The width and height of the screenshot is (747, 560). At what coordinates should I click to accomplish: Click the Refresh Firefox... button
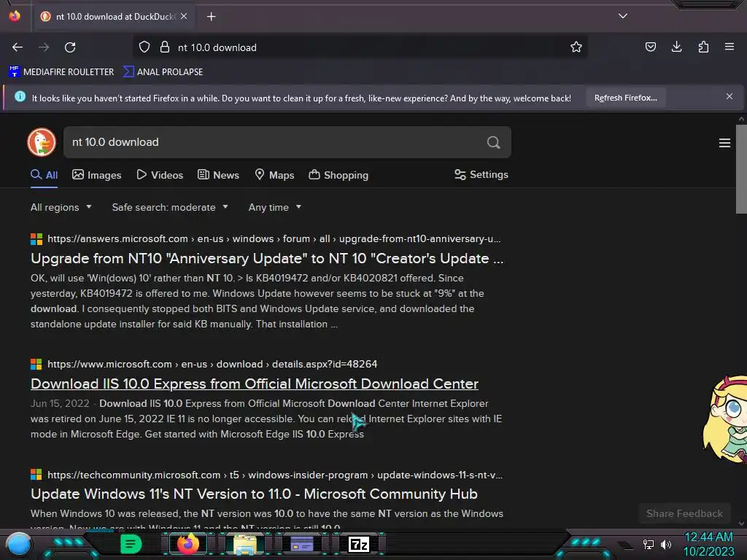pos(625,98)
